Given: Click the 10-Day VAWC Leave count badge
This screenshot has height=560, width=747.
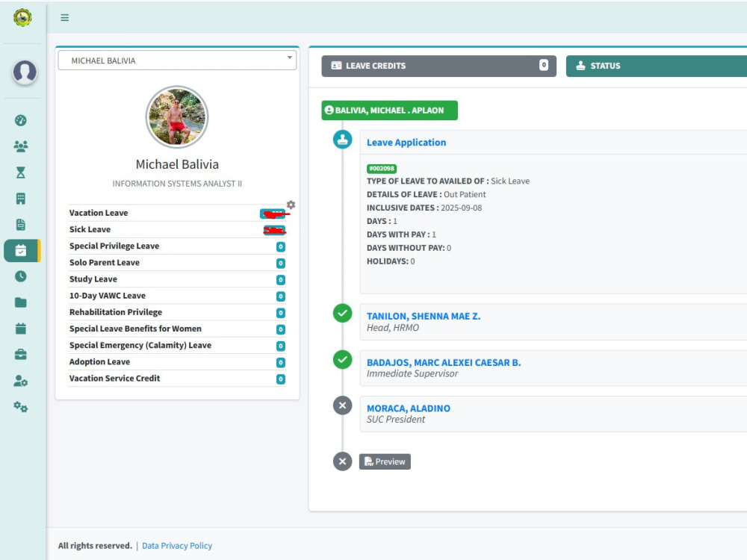Looking at the screenshot, I should point(281,296).
